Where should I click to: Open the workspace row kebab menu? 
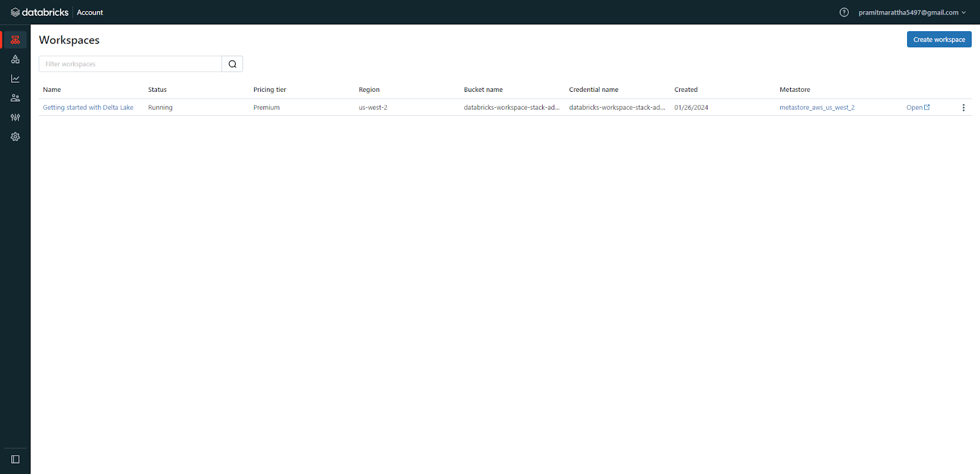click(x=963, y=107)
